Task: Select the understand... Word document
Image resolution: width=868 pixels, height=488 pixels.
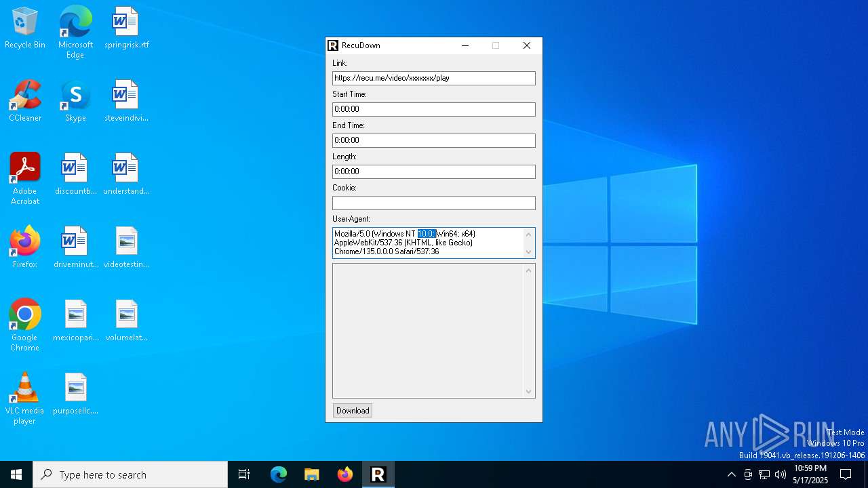Action: pyautogui.click(x=126, y=175)
